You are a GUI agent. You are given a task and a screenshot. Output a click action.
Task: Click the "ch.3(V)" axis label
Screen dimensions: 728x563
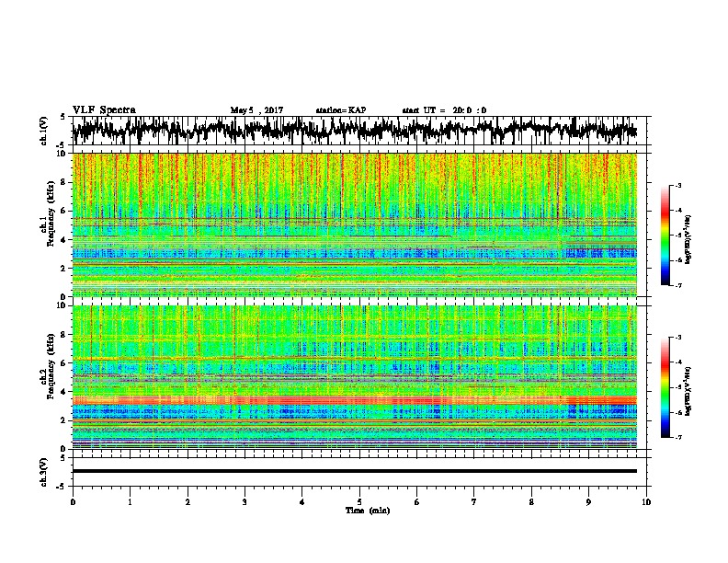[44, 473]
